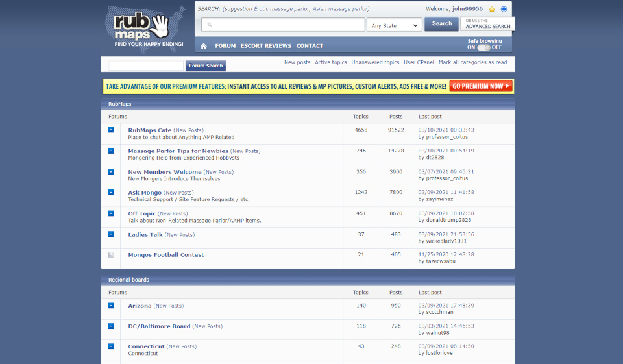Click poster name dt2828
The height and width of the screenshot is (364, 623).
tap(435, 158)
